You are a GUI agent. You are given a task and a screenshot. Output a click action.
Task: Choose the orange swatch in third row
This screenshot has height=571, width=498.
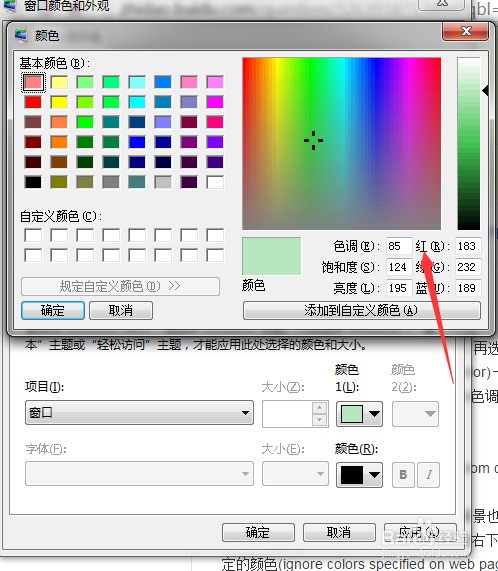click(x=59, y=122)
